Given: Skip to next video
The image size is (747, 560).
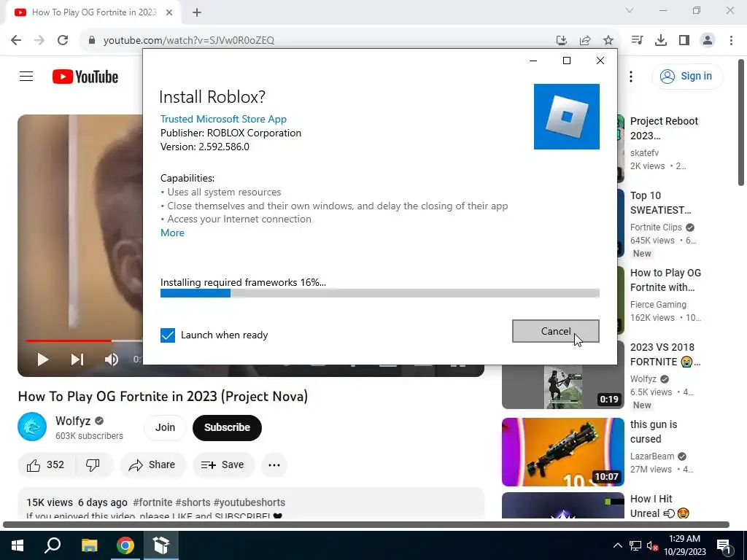Looking at the screenshot, I should coord(77,359).
